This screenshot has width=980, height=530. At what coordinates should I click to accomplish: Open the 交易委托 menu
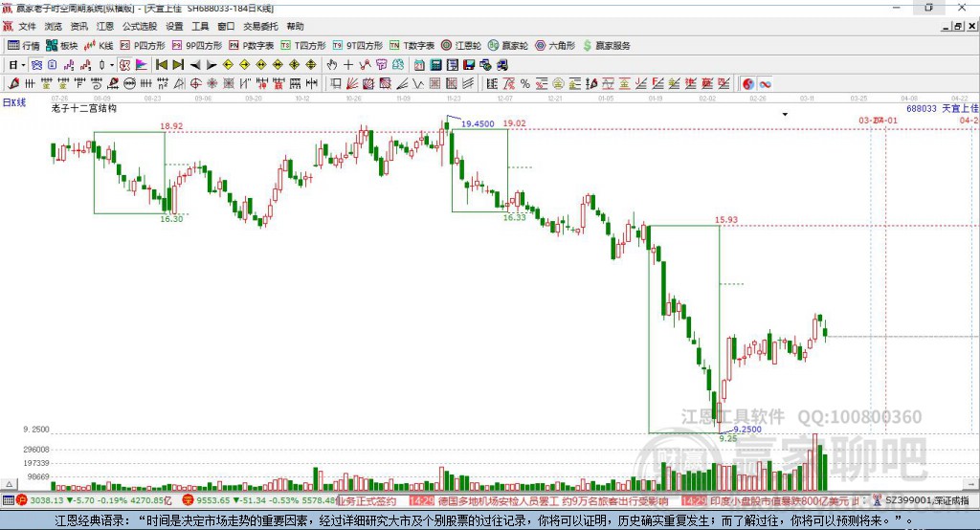pos(260,26)
